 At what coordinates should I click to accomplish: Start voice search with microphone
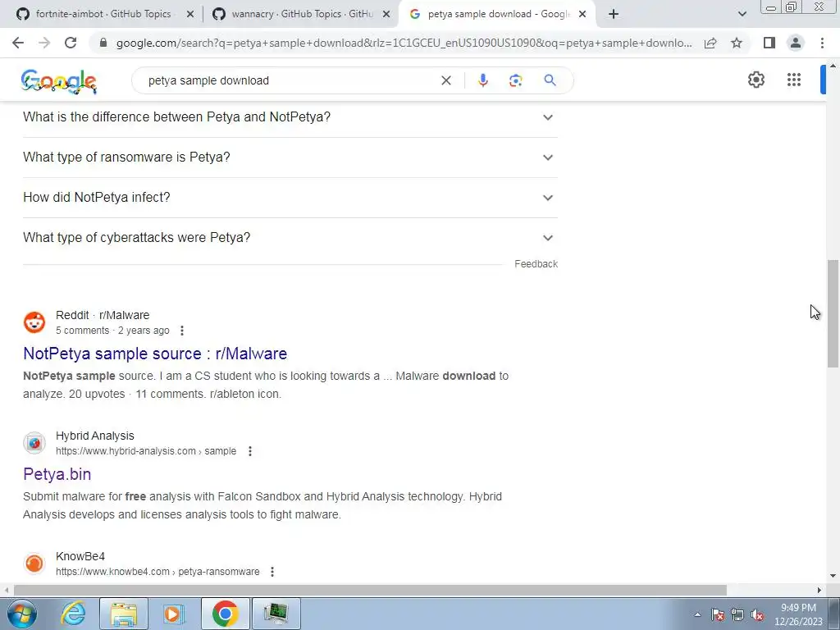(x=482, y=80)
